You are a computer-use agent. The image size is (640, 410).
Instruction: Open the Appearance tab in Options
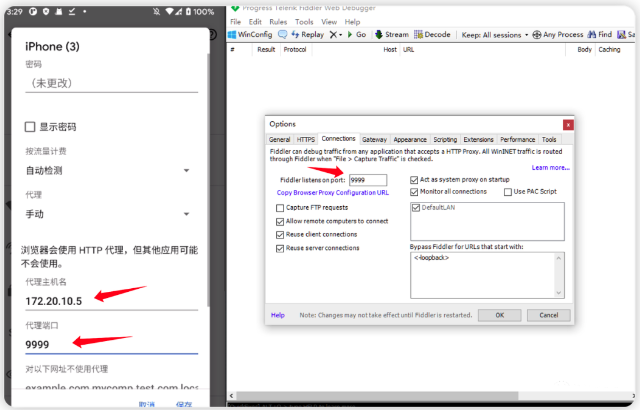tap(410, 140)
